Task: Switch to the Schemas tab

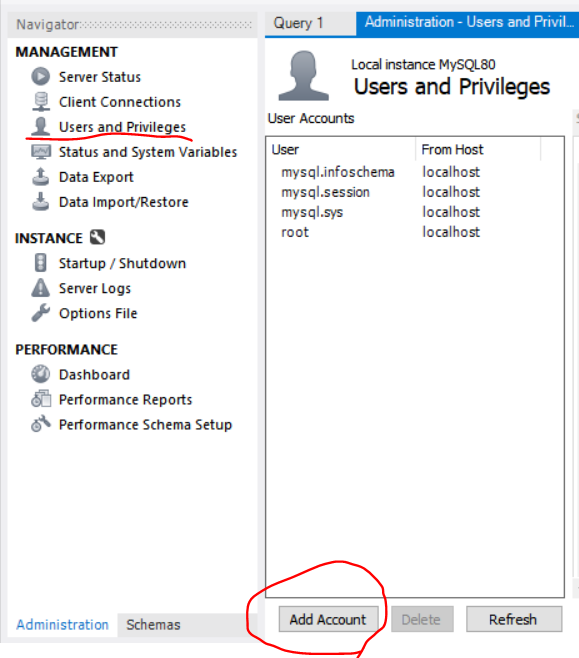Action: point(154,625)
